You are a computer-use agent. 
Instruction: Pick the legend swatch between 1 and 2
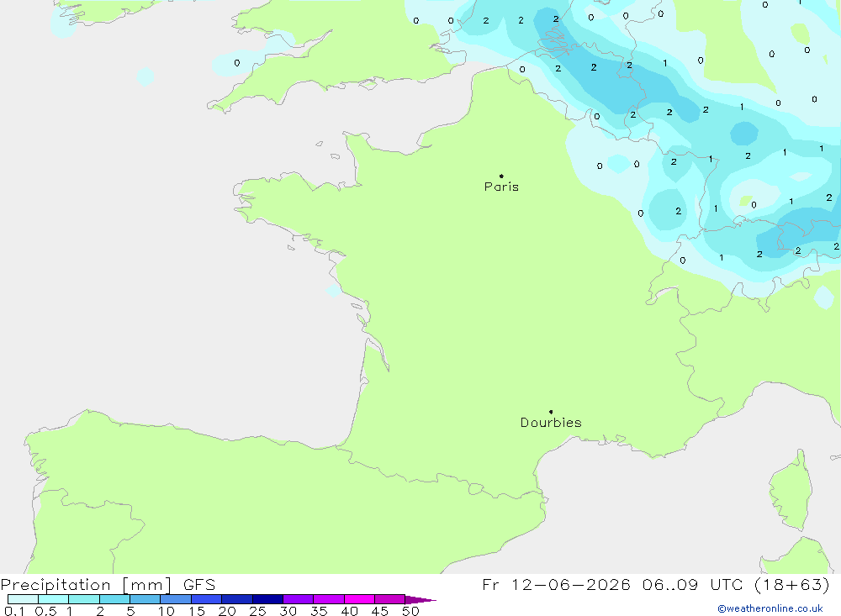pyautogui.click(x=84, y=599)
